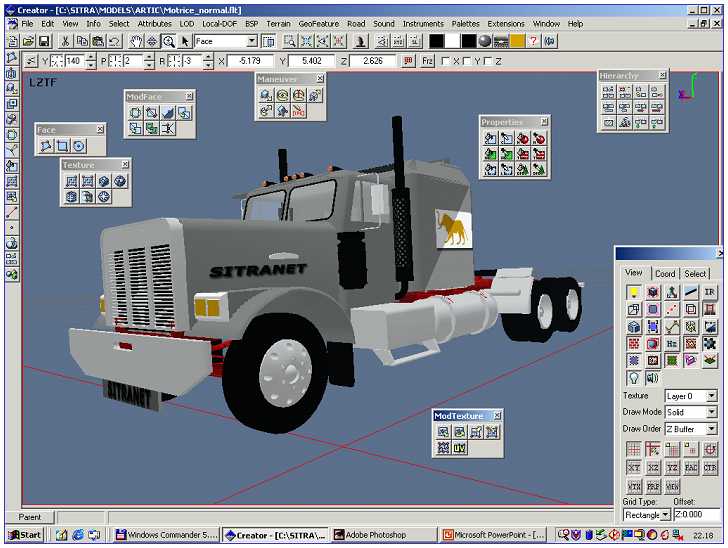Click the first tool in the Texture palette

pos(71,181)
